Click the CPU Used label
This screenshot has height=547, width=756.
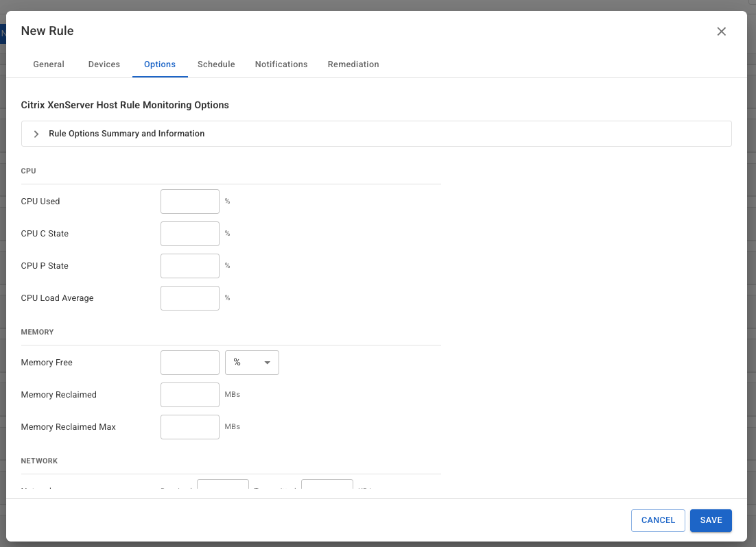point(40,202)
